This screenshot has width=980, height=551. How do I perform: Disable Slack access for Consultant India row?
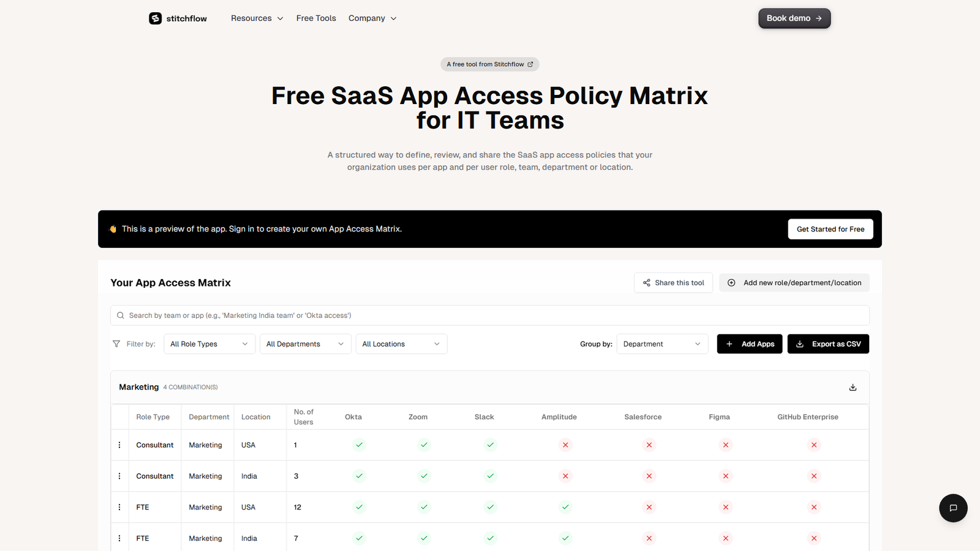pyautogui.click(x=490, y=476)
